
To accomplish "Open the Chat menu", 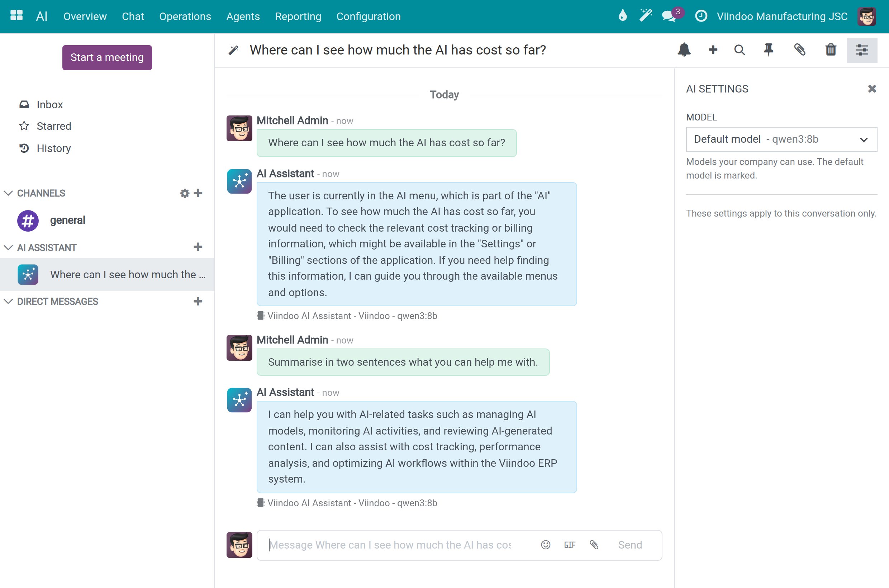I will 133,16.
